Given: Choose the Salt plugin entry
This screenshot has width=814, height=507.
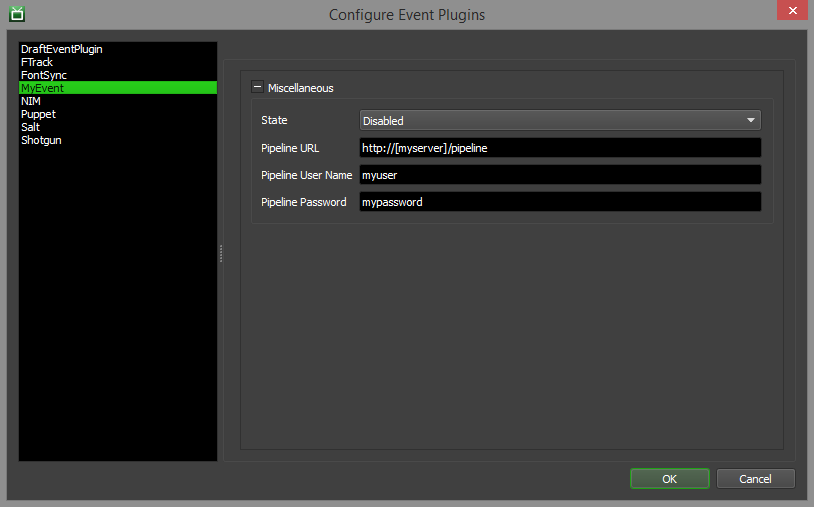Looking at the screenshot, I should tap(31, 127).
